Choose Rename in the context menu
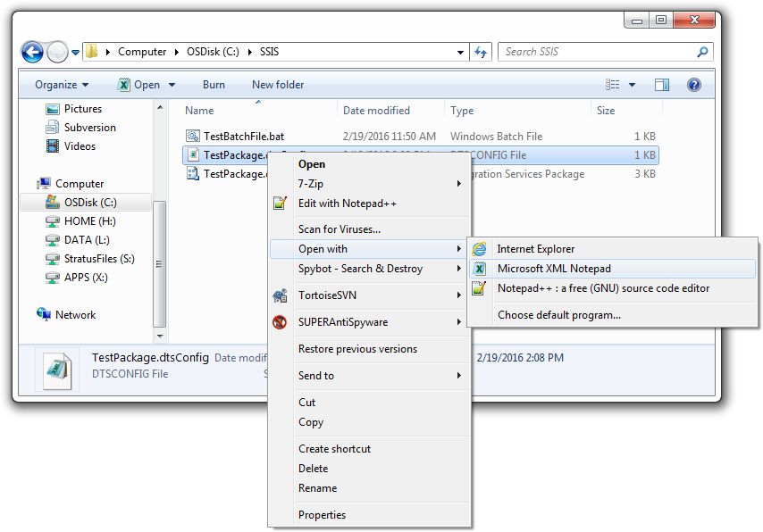Viewport: 763px width, 532px height. click(370, 487)
